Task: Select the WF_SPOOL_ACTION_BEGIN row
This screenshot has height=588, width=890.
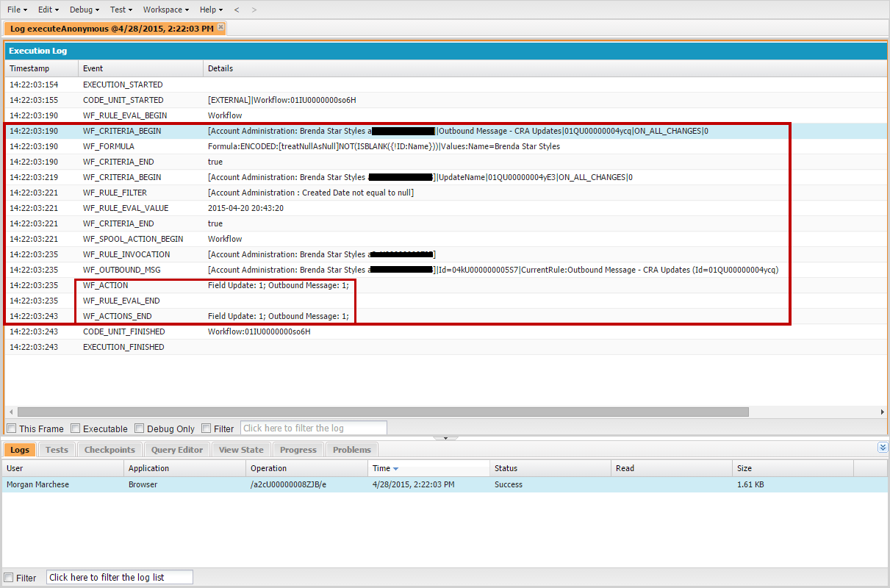Action: pyautogui.click(x=445, y=239)
